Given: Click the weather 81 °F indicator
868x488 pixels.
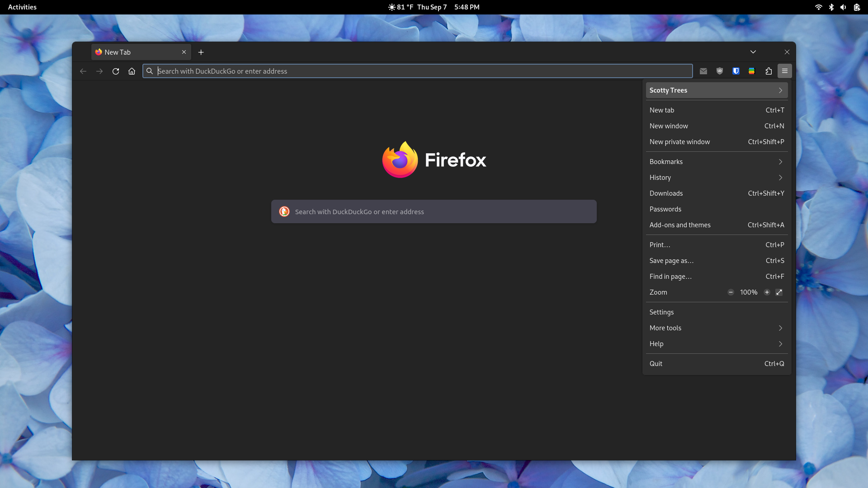Looking at the screenshot, I should point(401,7).
